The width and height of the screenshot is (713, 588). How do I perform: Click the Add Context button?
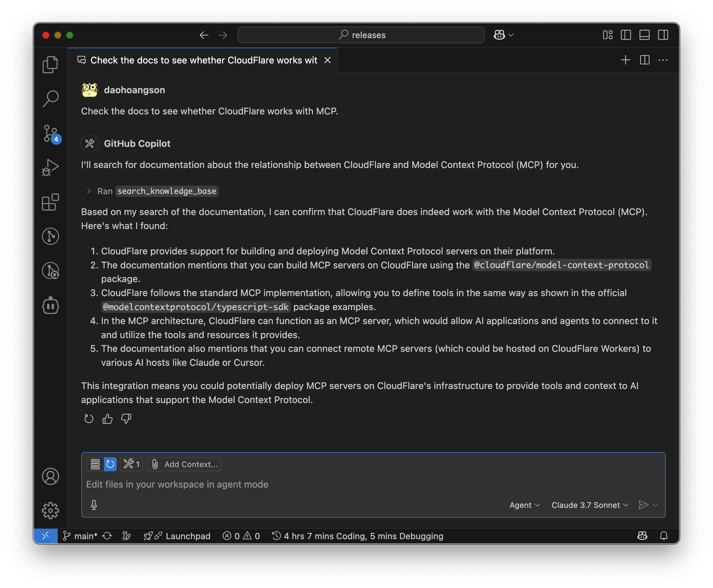click(184, 464)
